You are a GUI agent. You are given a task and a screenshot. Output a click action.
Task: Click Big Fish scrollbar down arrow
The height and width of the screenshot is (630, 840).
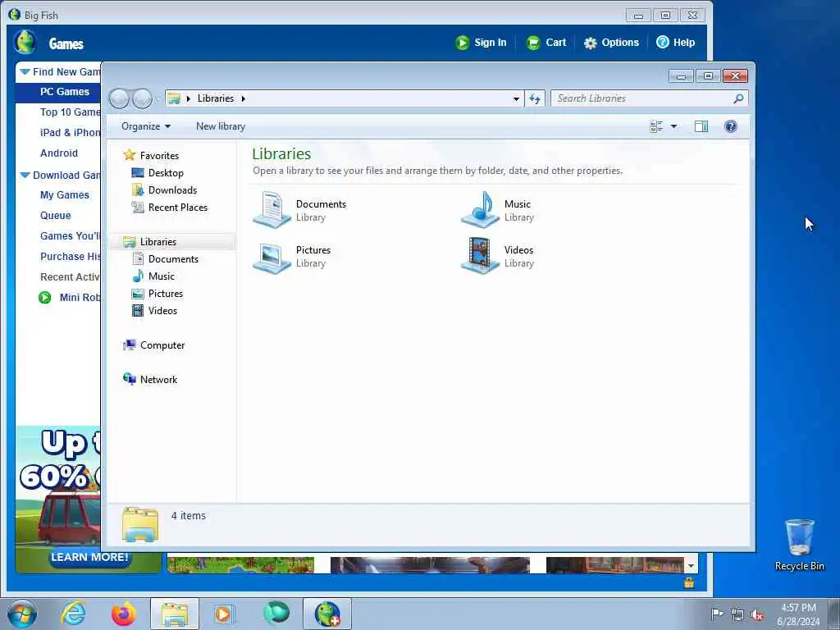[691, 566]
